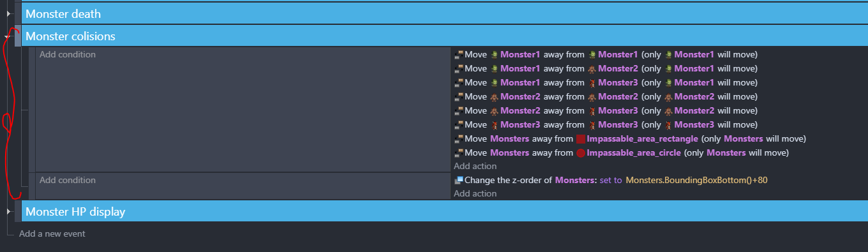Add an action below the z-order change
Viewport: 868px width, 252px height.
(475, 194)
